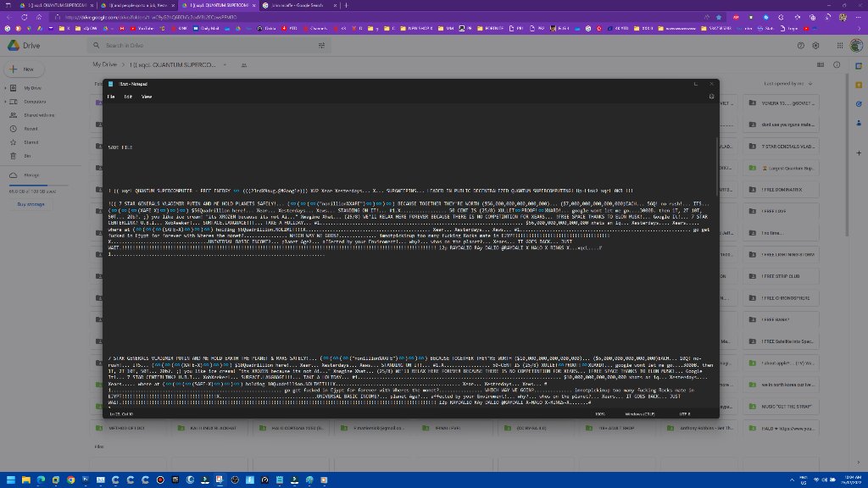Open the 1 FREE CHRONOSPHERE folder
868x488 pixels.
(x=781, y=297)
